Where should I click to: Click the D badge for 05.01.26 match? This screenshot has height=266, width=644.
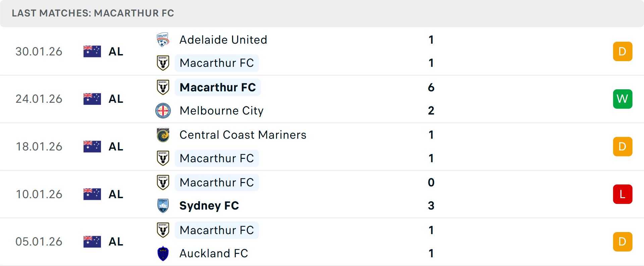[x=623, y=242]
